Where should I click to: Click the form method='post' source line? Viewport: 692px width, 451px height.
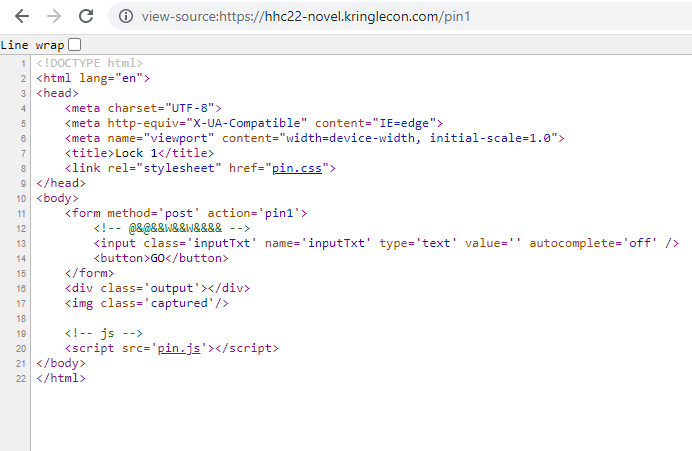coord(187,213)
